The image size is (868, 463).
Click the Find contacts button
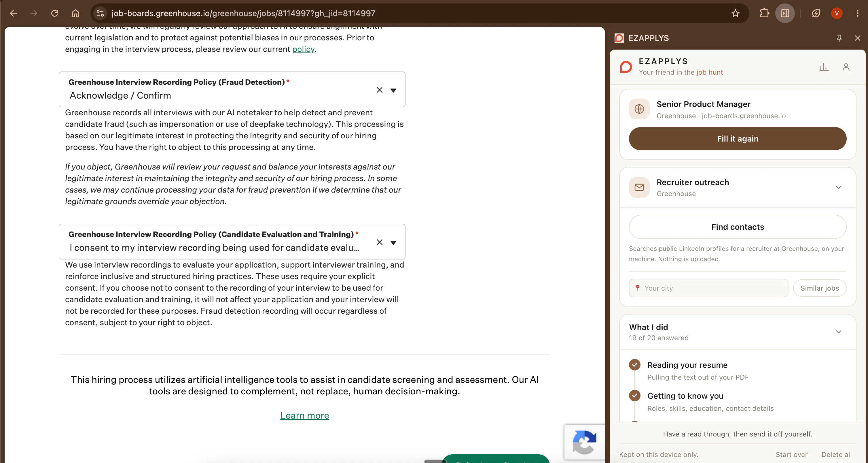point(738,227)
